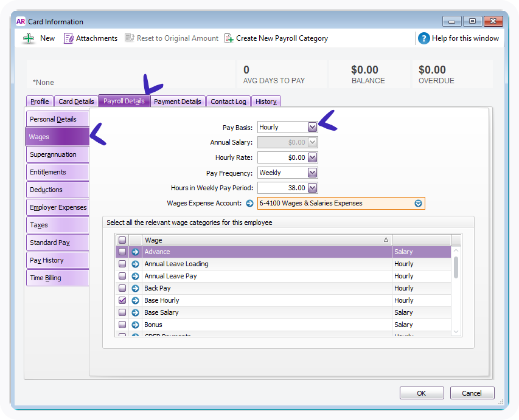Enable the Annual Leave Loading category
Image resolution: width=519 pixels, height=420 pixels.
point(121,264)
